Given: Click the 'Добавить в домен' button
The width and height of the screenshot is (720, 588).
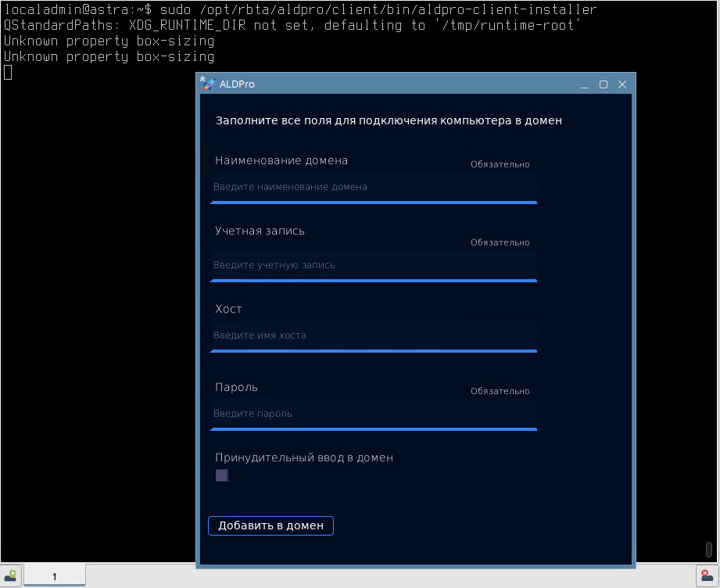Looking at the screenshot, I should coord(271,525).
